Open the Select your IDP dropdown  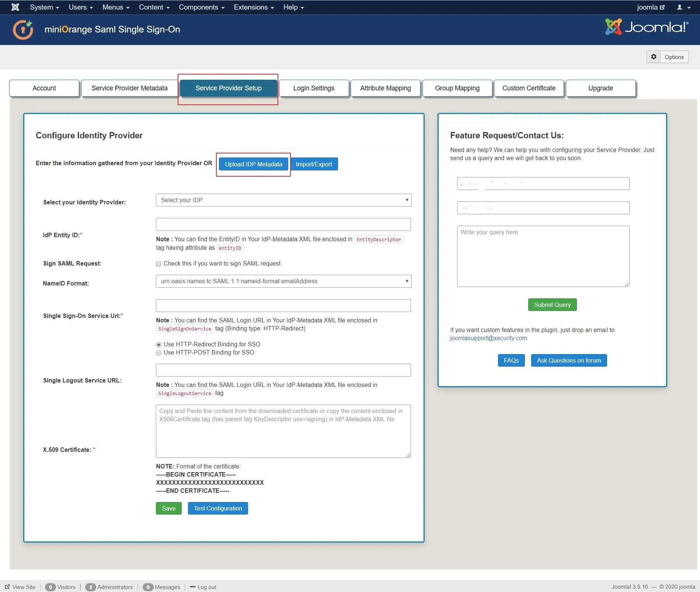click(x=283, y=200)
